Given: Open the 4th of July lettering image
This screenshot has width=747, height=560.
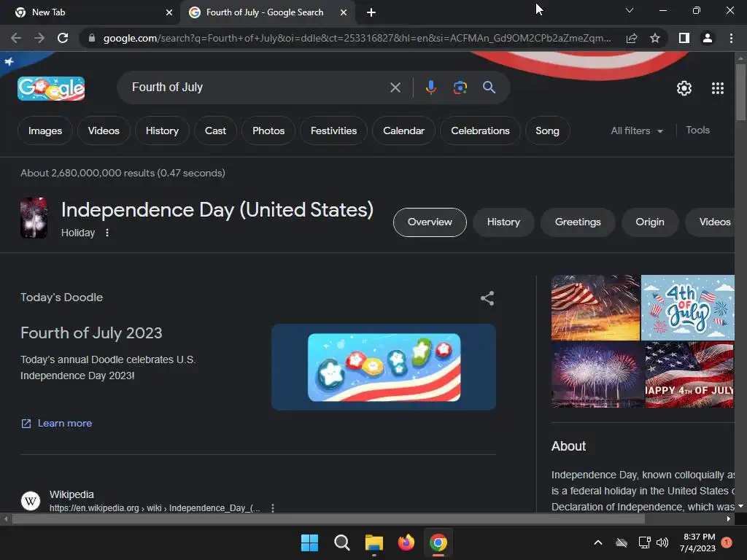Looking at the screenshot, I should coord(687,308).
